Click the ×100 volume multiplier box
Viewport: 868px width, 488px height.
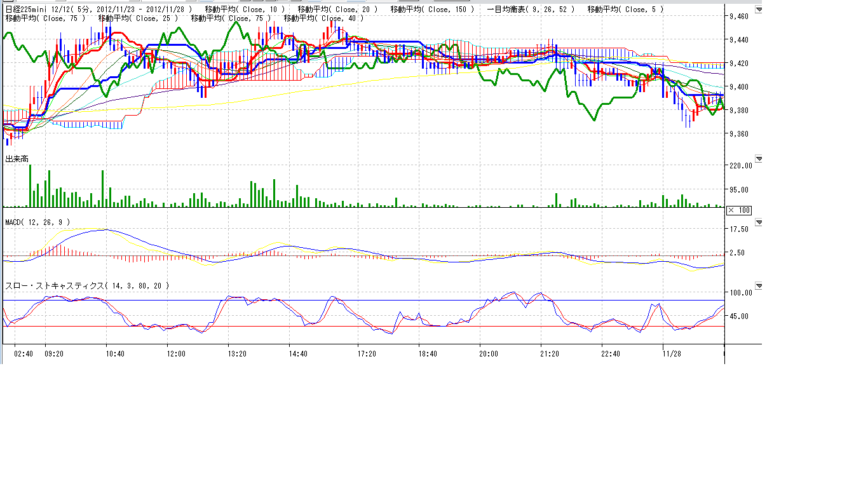[x=739, y=210]
